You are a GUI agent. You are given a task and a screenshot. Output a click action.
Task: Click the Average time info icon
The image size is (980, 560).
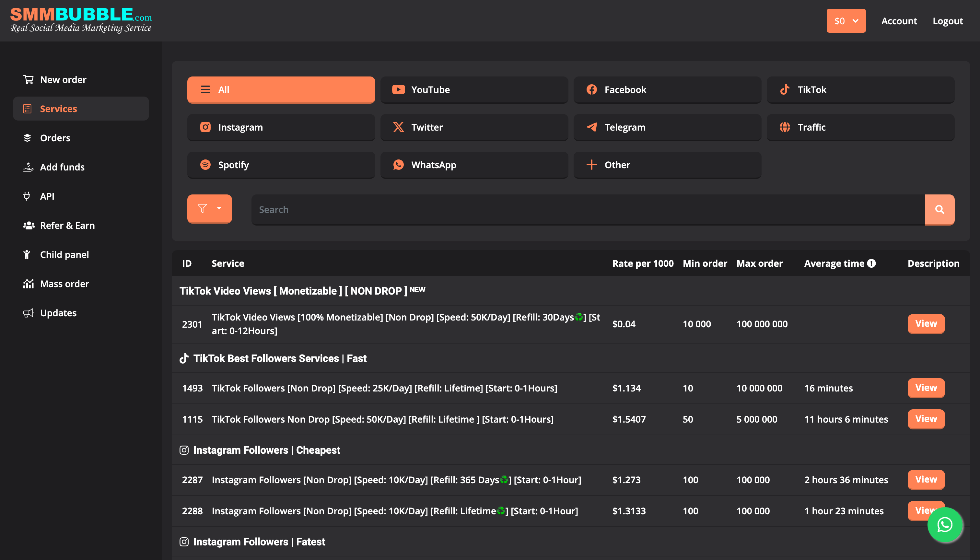[871, 263]
